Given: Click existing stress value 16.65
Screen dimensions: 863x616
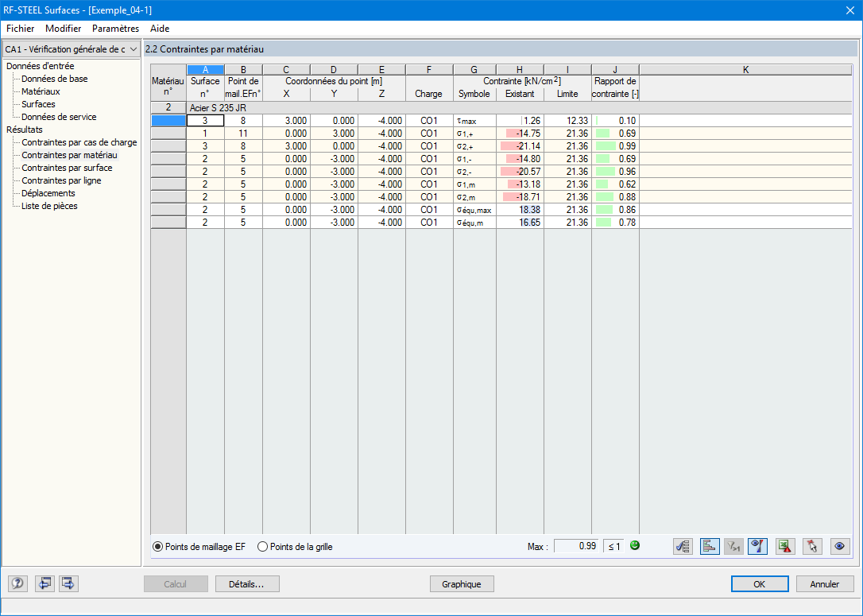Looking at the screenshot, I should [x=520, y=223].
